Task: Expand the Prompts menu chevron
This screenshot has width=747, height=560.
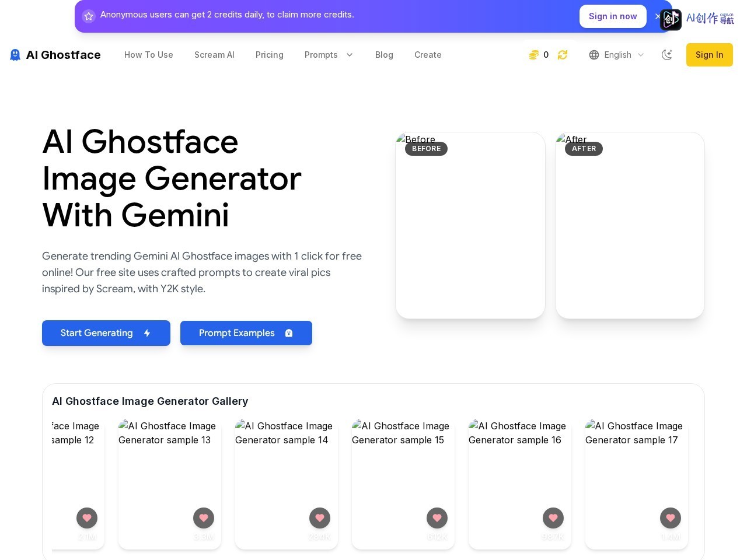Action: [x=350, y=55]
